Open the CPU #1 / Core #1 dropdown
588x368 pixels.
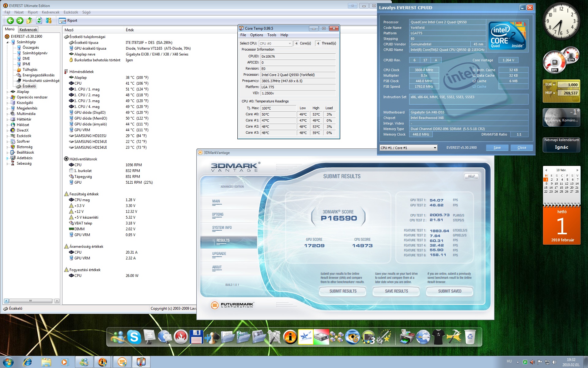point(408,148)
